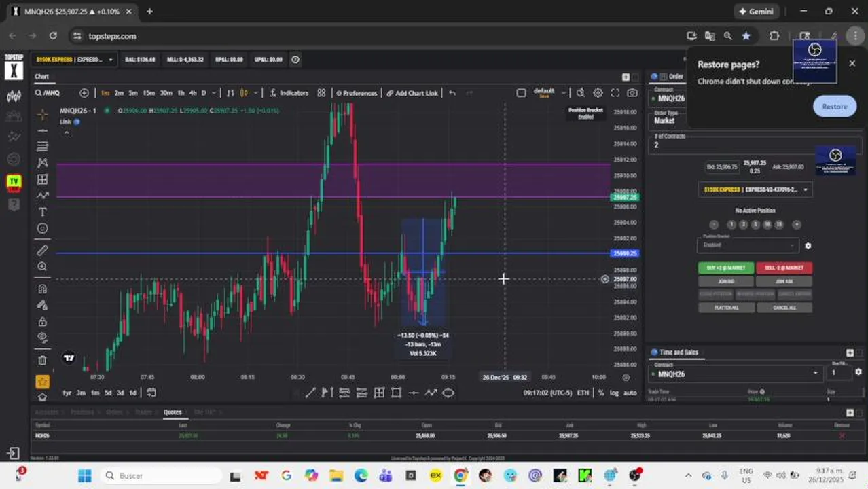Select the Measure ruler tool
The width and height of the screenshot is (868, 489).
(42, 250)
